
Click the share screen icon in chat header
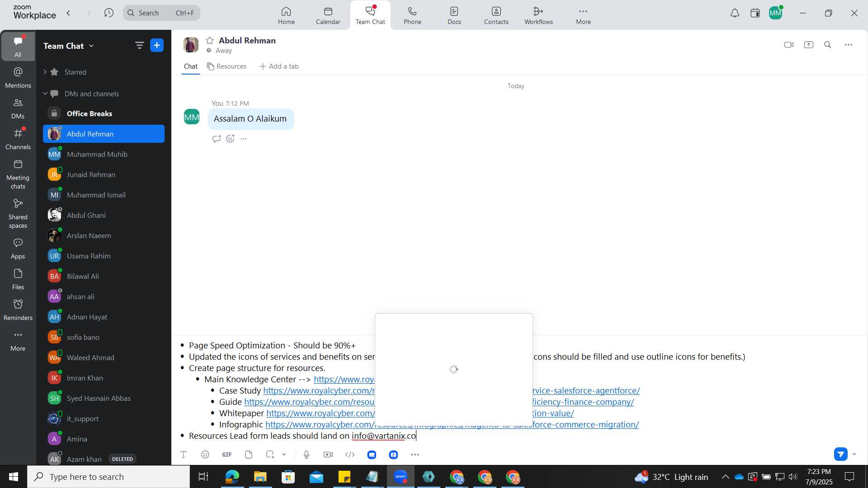[809, 45]
